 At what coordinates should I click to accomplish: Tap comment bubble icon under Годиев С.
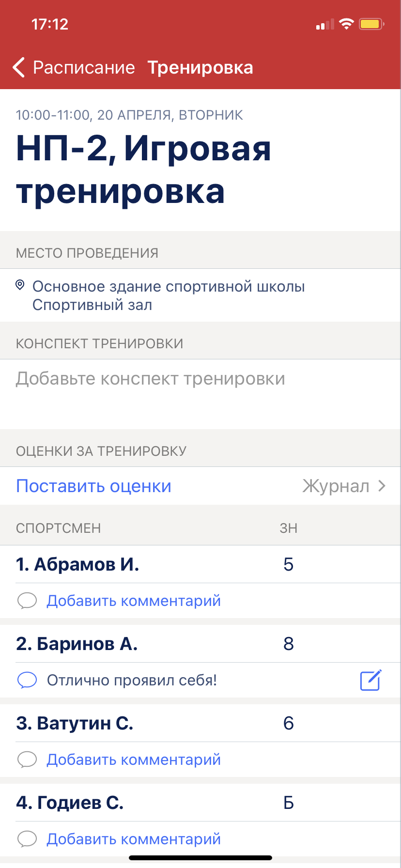pos(27,839)
